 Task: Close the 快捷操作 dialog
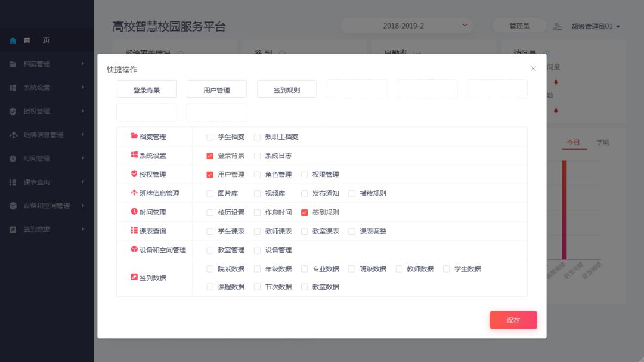coord(533,69)
